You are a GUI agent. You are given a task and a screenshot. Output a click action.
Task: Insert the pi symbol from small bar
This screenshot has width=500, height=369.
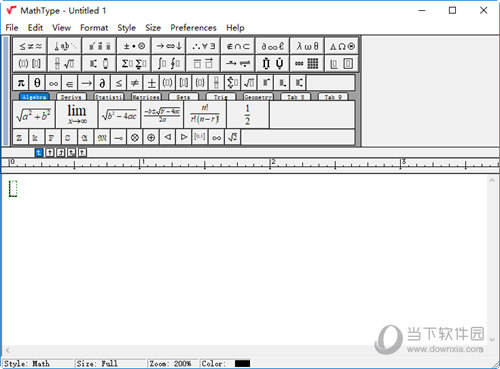(21, 83)
